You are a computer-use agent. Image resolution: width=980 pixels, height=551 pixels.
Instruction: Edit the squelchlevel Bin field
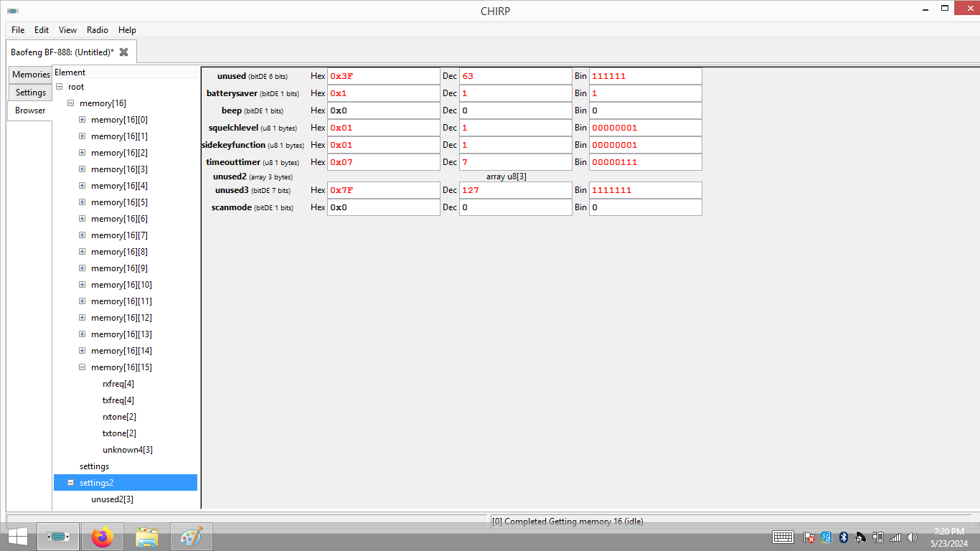[x=645, y=128]
